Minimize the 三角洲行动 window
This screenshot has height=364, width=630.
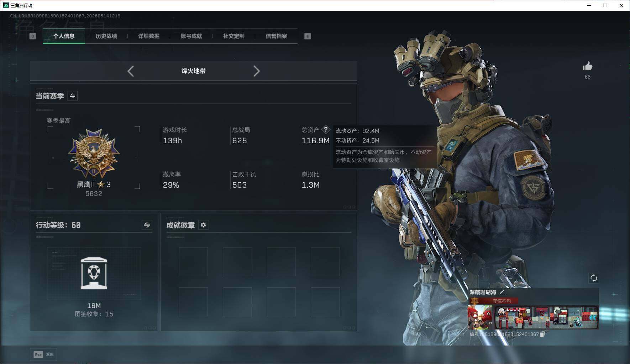[589, 5]
